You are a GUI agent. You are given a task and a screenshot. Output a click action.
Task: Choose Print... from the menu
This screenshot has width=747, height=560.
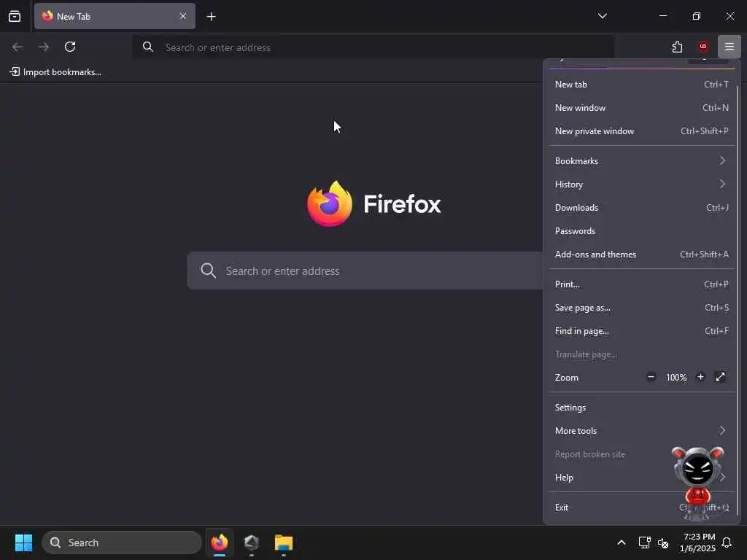tap(641, 284)
